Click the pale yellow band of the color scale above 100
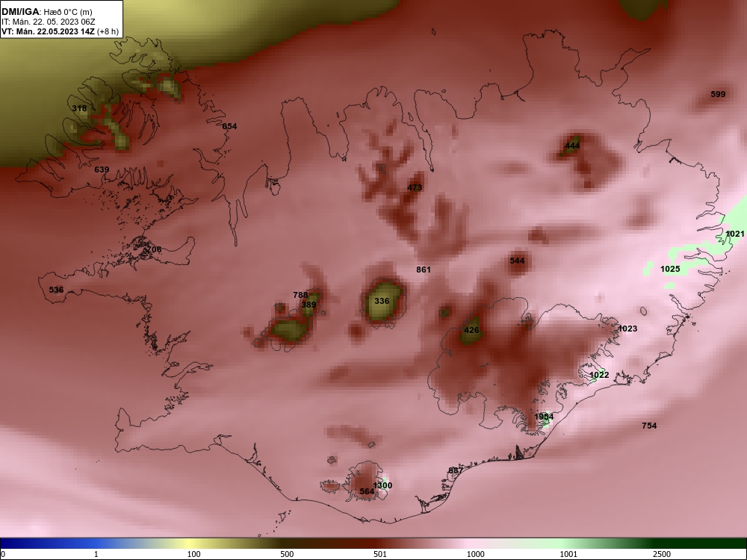This screenshot has width=747, height=560. coord(190,544)
